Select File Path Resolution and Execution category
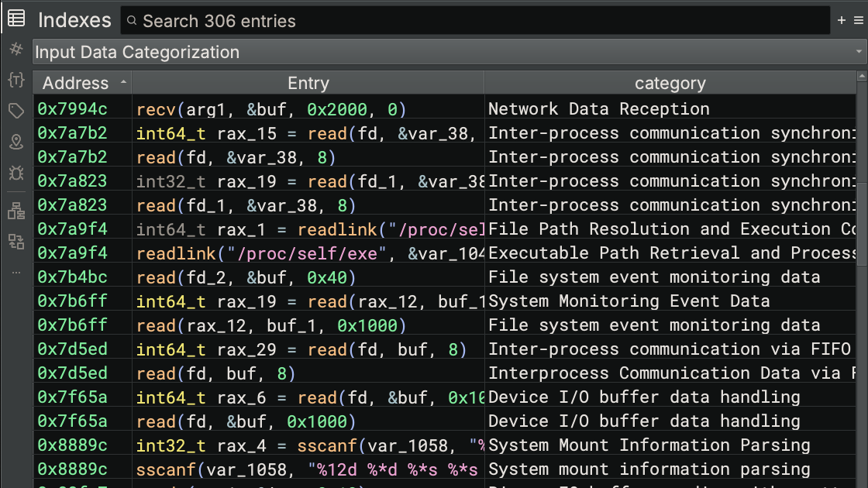The image size is (868, 488). coord(672,229)
